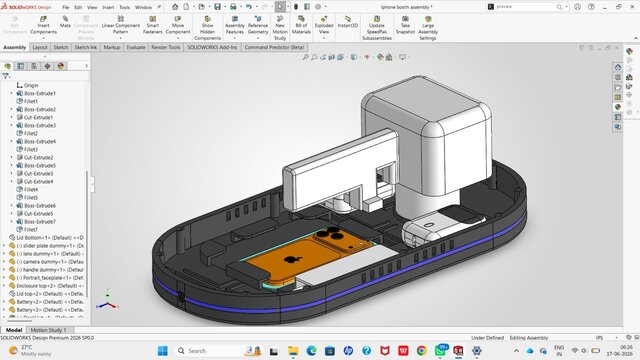
Task: Expand Boss-Extrude1 in feature tree
Action: (11, 93)
